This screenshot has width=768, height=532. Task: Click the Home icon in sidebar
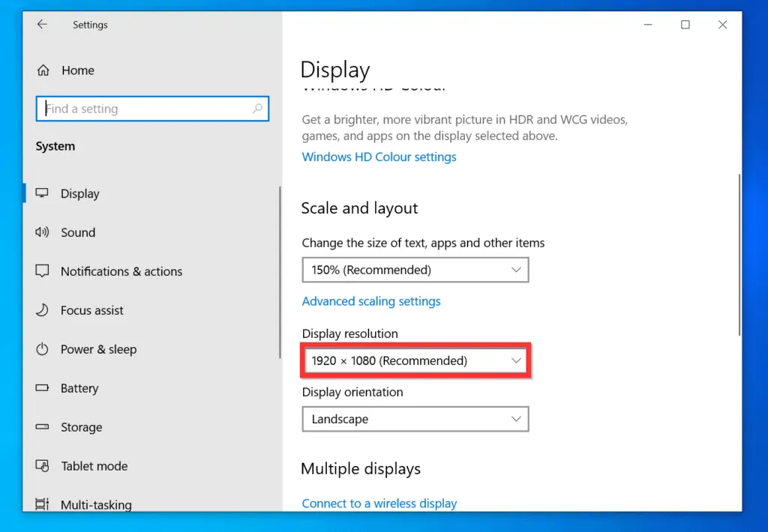tap(43, 70)
